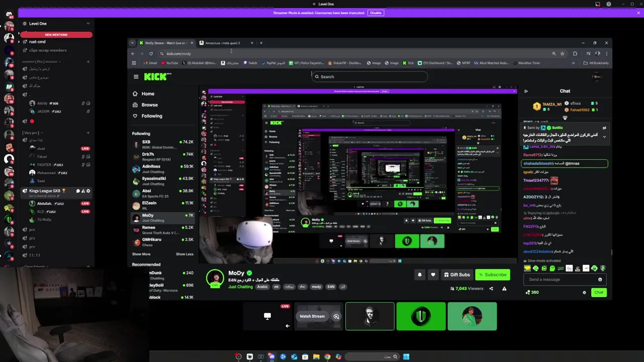The image size is (644, 362).
Task: Open chat settings gear next to Chat button
Action: 584,292
